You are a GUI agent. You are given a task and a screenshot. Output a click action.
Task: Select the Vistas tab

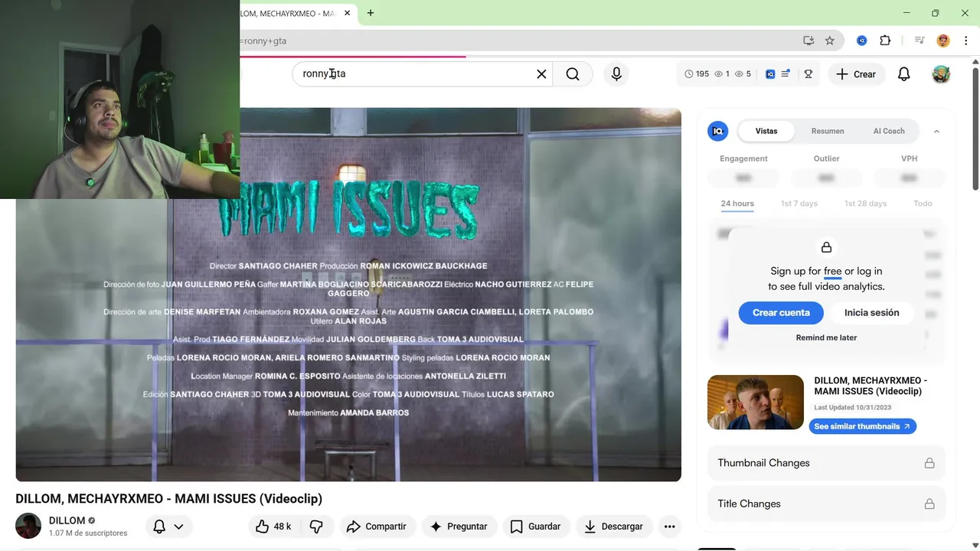click(x=766, y=131)
